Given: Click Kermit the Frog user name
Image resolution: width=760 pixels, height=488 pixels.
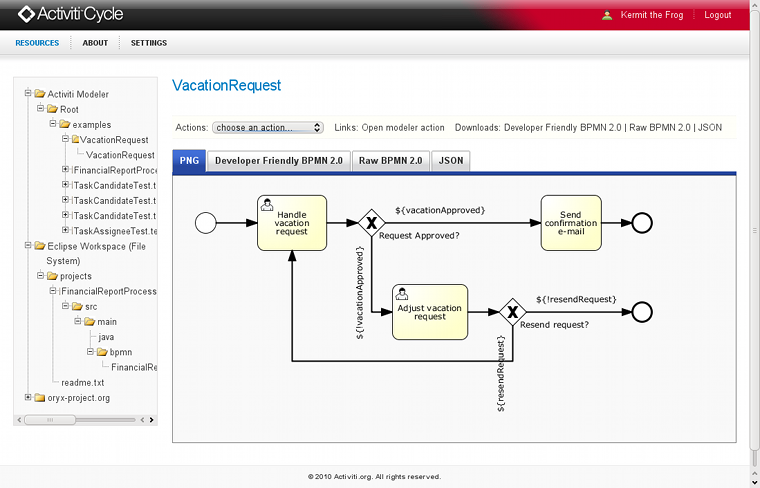Looking at the screenshot, I should tap(652, 15).
